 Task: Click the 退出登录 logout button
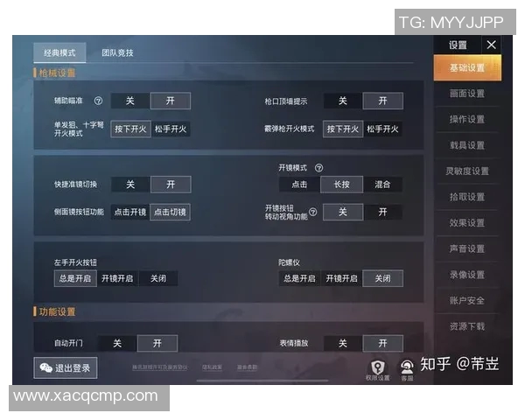pos(66,368)
